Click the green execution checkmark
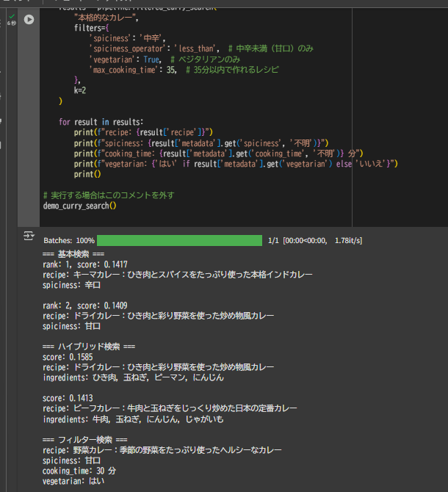This screenshot has height=492, width=448. point(12,16)
